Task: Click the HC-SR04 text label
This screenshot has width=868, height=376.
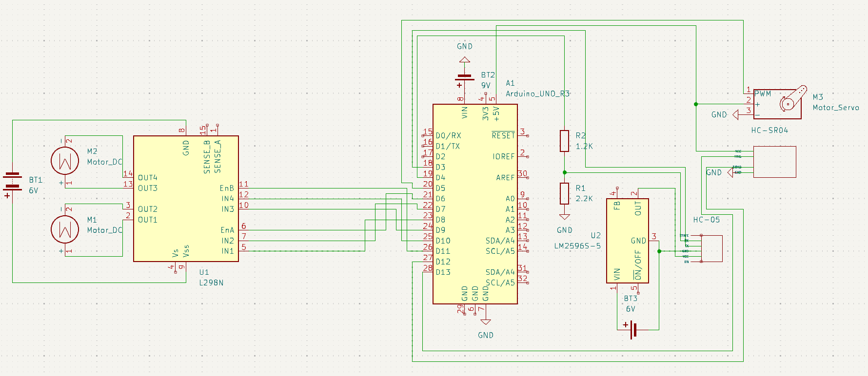Action: [769, 130]
